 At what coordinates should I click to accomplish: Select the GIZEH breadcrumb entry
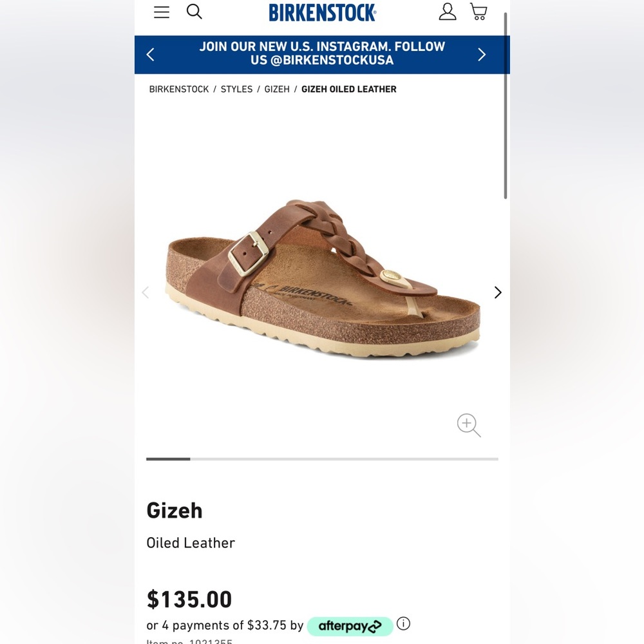(x=277, y=89)
